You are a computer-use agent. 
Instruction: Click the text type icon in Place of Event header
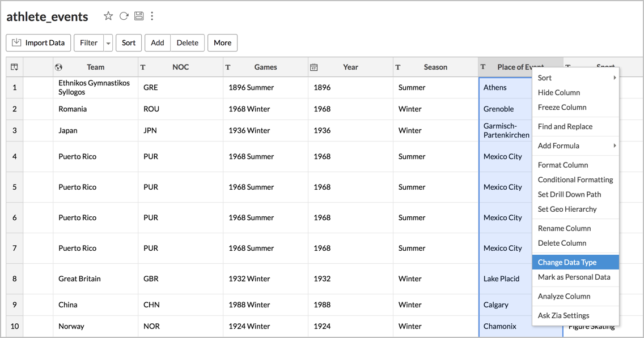(483, 66)
